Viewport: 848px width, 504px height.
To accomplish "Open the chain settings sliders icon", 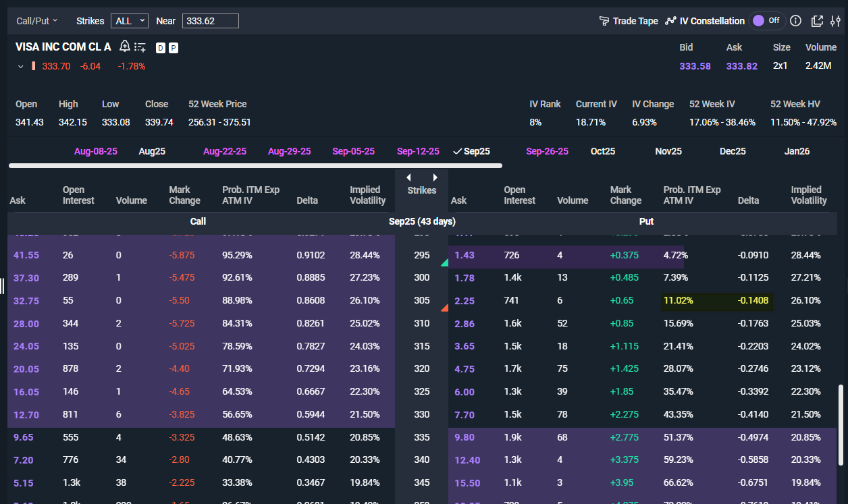I will tap(836, 21).
